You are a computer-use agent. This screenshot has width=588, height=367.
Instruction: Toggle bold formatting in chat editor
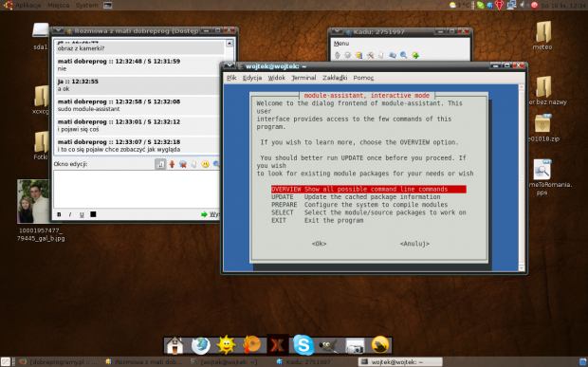click(59, 214)
